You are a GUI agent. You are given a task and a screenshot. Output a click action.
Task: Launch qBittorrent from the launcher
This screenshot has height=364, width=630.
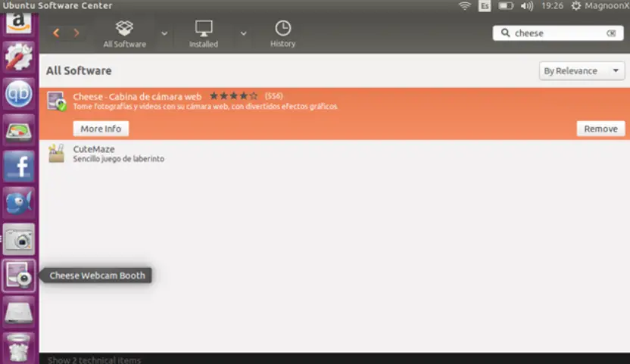(19, 93)
